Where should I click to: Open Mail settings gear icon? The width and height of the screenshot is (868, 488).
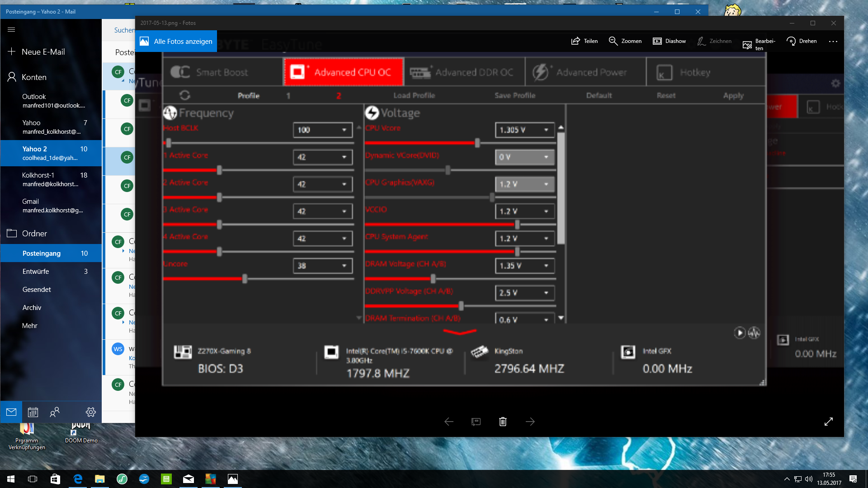click(x=90, y=412)
